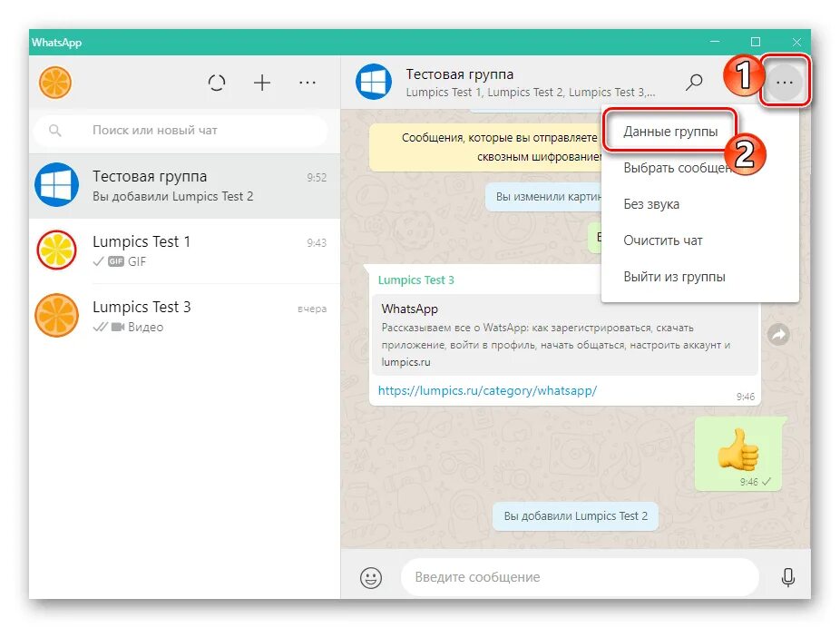Image resolution: width=840 pixels, height=628 pixels.
Task: Click the participants list under group title
Action: tap(531, 93)
